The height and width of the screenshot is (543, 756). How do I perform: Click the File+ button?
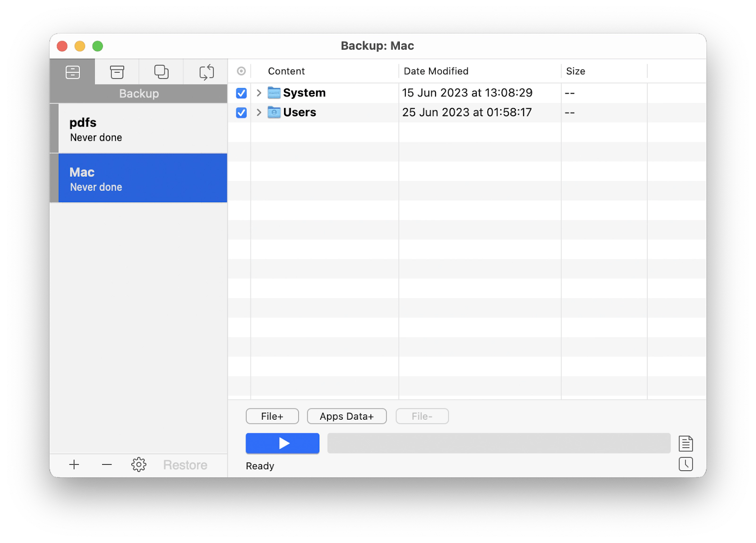[x=272, y=416]
